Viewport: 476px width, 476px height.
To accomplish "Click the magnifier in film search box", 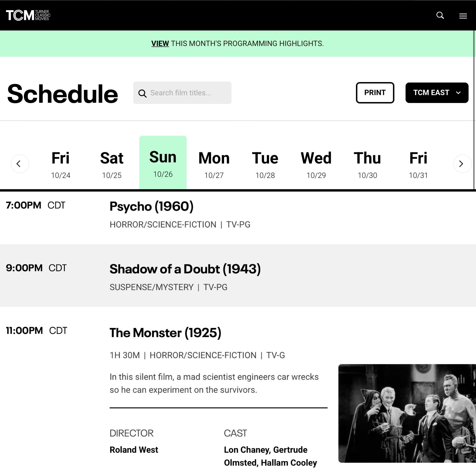I will 142,93.
